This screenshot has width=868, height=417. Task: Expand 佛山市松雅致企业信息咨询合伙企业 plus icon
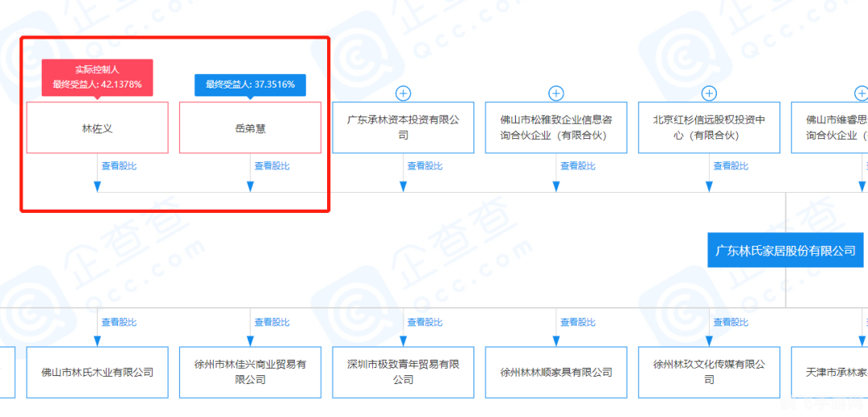click(556, 93)
